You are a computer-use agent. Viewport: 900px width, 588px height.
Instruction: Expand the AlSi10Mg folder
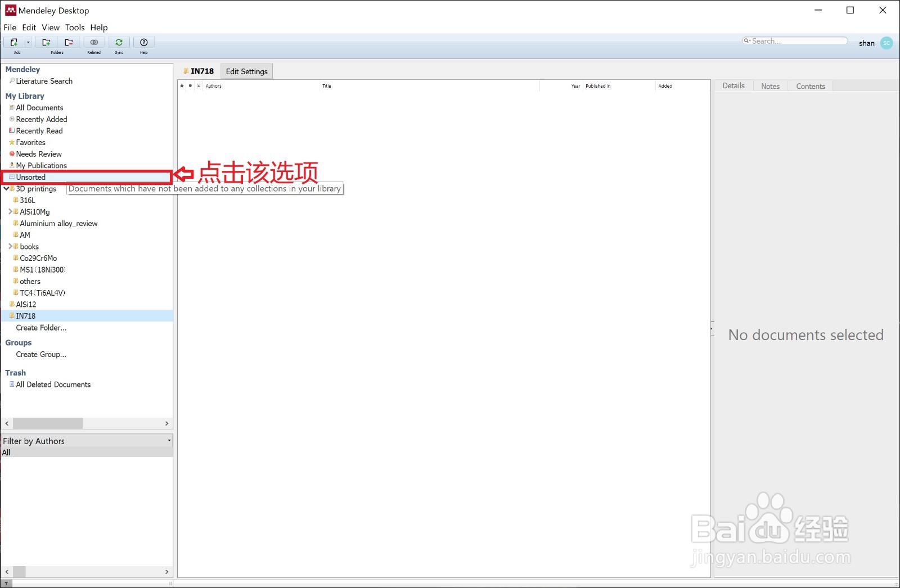pyautogui.click(x=10, y=212)
